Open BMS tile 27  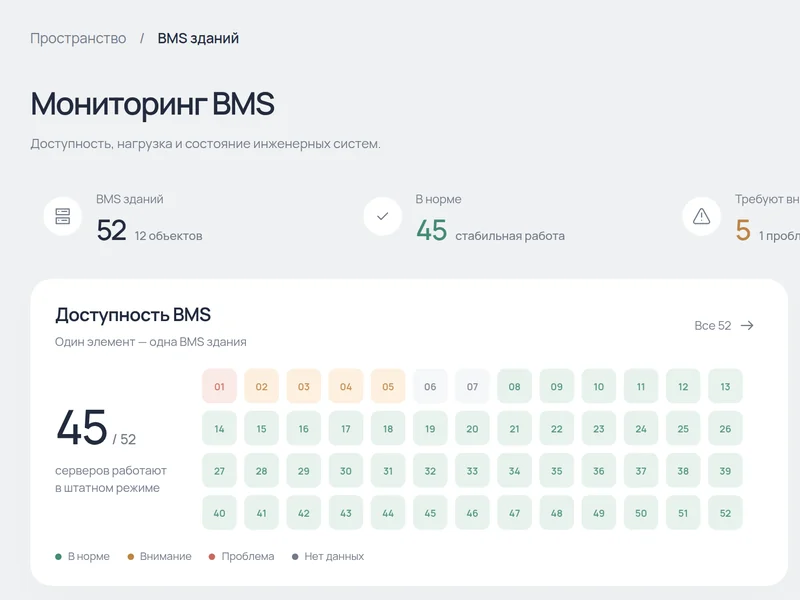pyautogui.click(x=219, y=471)
